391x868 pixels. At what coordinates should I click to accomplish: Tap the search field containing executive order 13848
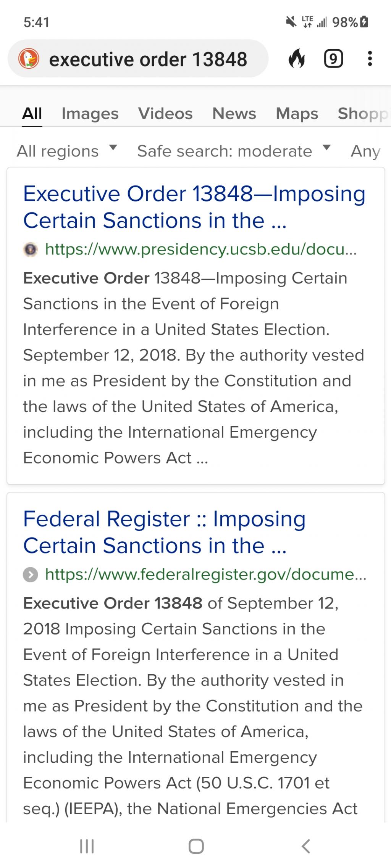coord(148,60)
